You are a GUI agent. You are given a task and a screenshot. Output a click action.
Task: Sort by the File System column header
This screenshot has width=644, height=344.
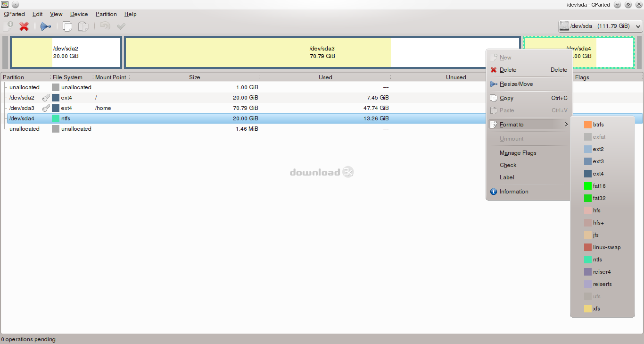click(71, 77)
